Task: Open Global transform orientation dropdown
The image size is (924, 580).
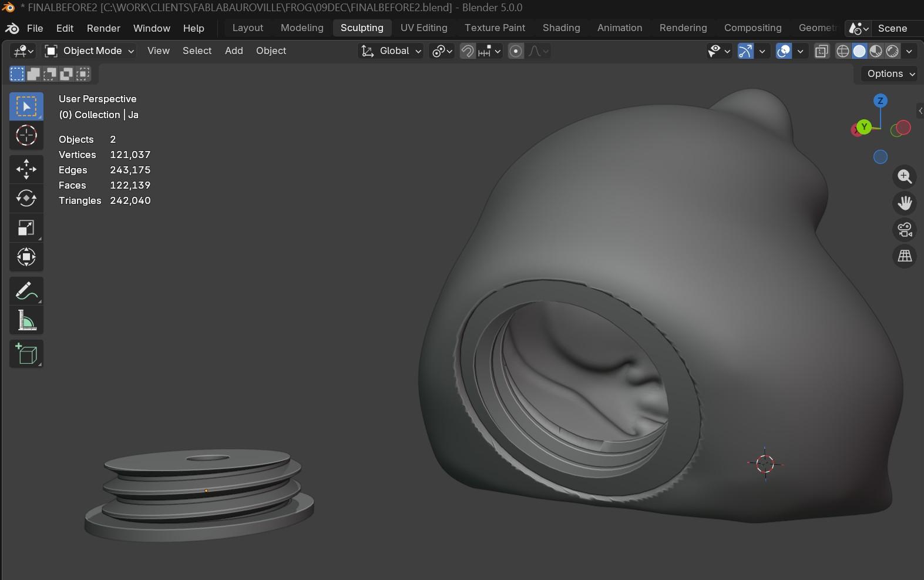Action: click(x=391, y=51)
